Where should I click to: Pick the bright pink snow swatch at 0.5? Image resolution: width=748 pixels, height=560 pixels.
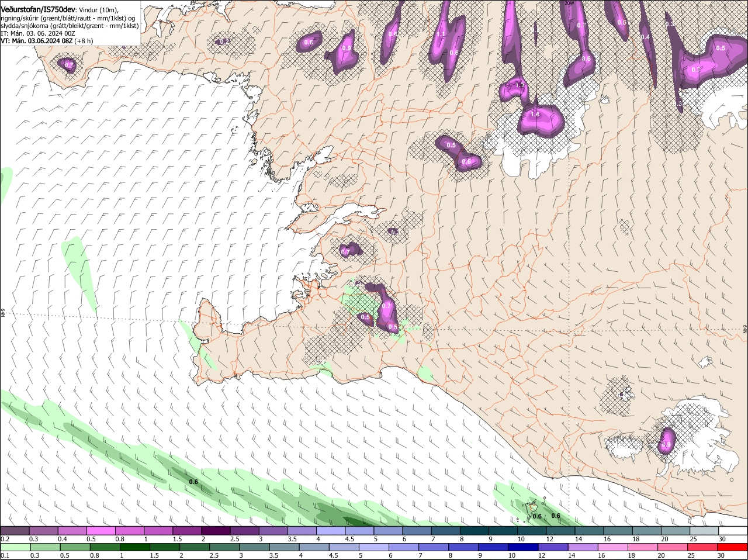pyautogui.click(x=101, y=530)
